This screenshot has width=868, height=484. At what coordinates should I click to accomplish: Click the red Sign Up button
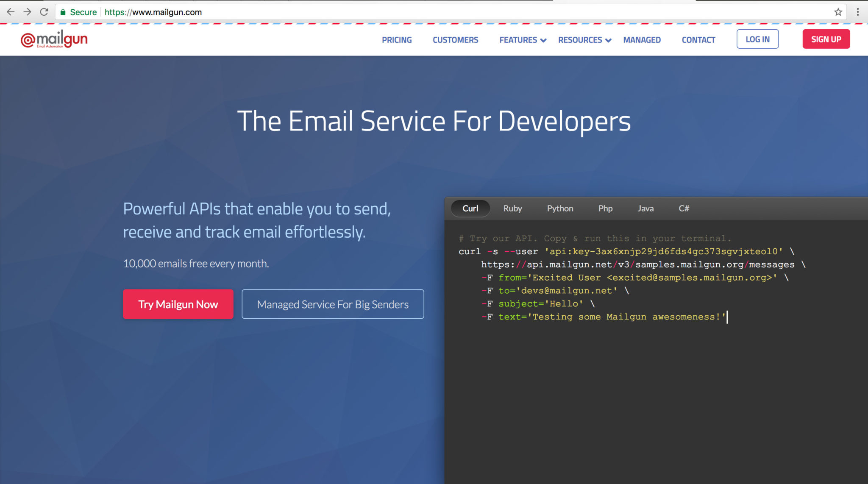[x=826, y=39]
